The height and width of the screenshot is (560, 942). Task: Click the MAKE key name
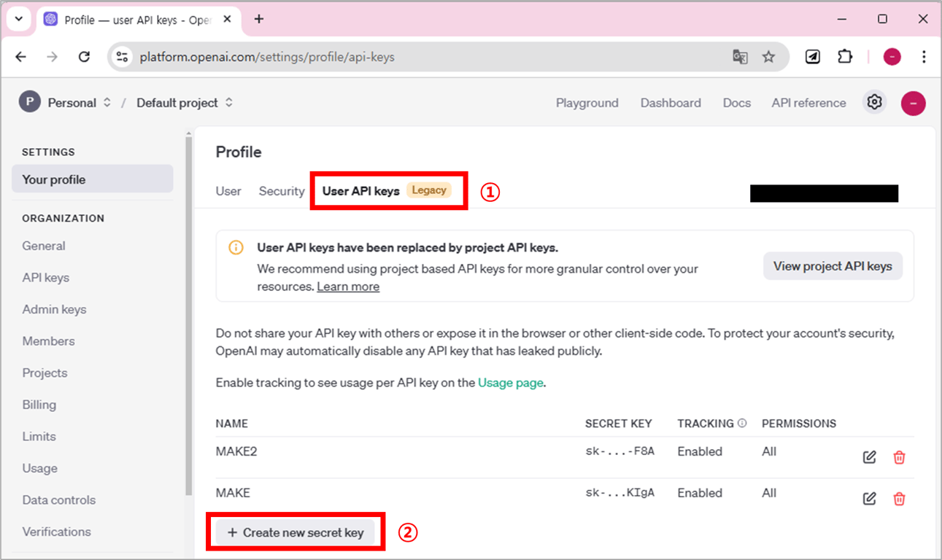[233, 493]
